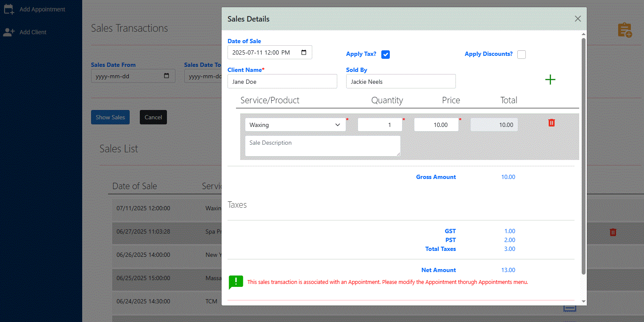Open Add Appointment menu item
The width and height of the screenshot is (644, 322).
[x=42, y=9]
